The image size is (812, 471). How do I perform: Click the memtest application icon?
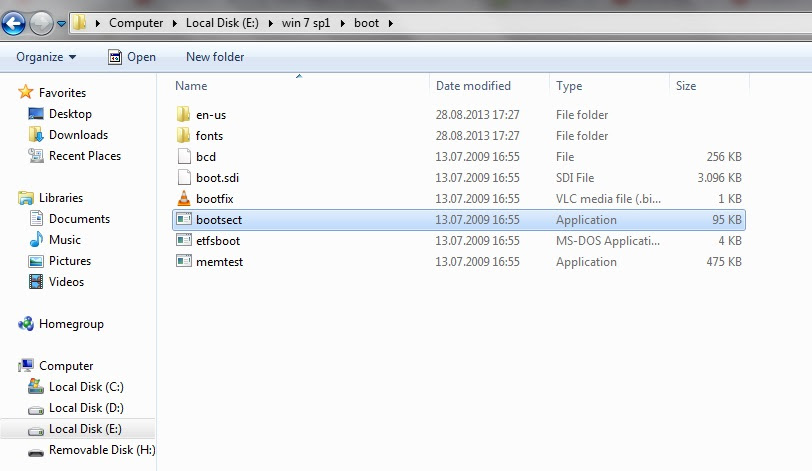[184, 261]
